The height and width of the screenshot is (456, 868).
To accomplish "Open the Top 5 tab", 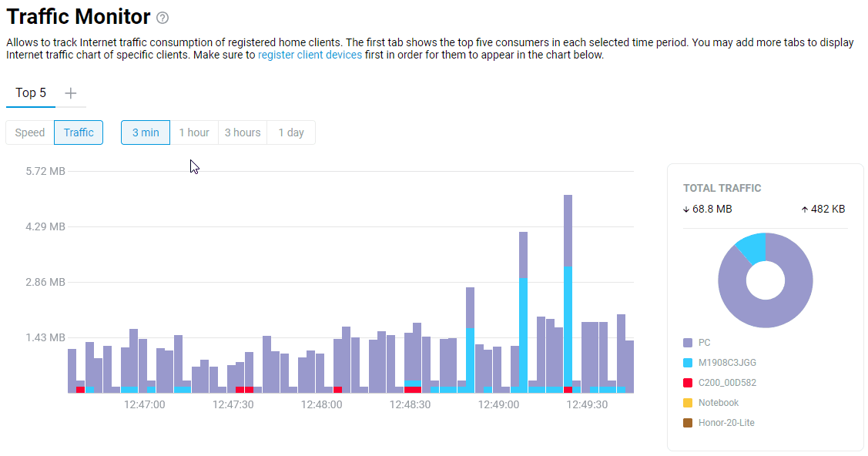I will [x=30, y=92].
